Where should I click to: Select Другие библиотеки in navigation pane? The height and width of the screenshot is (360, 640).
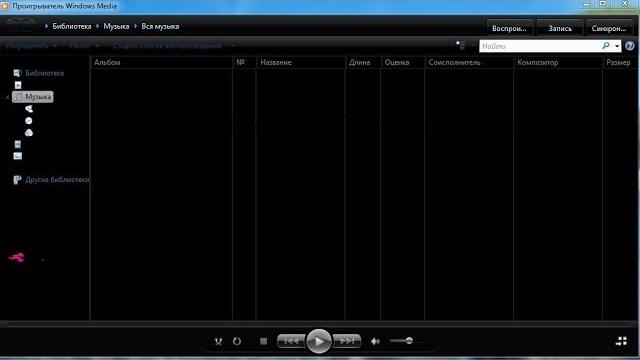[51, 180]
